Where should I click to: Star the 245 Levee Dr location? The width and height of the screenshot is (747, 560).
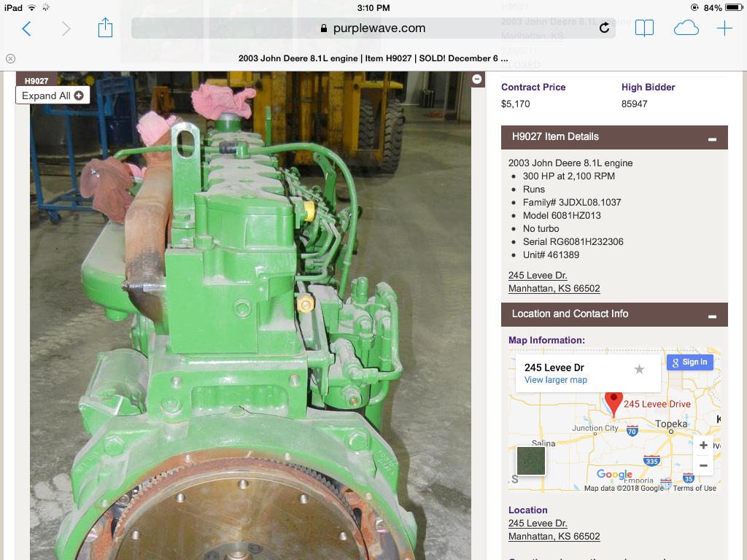click(640, 370)
